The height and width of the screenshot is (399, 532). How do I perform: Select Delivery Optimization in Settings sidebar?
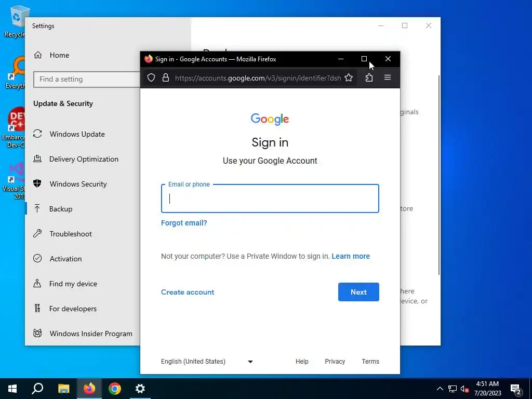83,159
